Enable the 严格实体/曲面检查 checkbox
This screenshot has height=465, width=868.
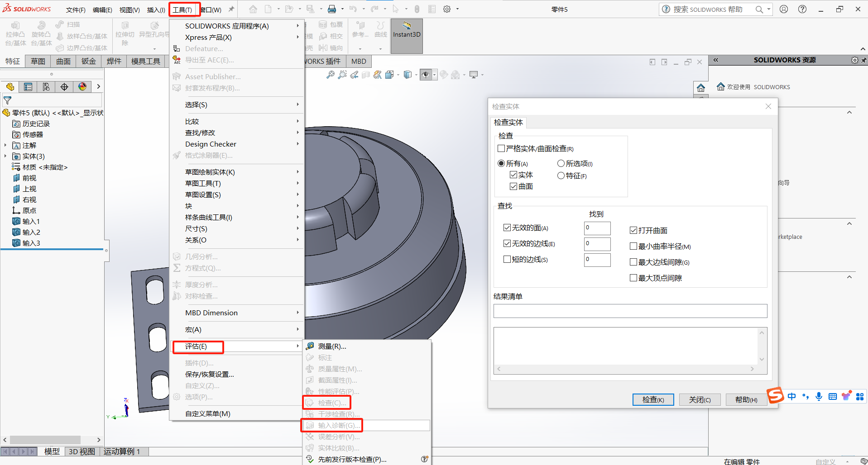point(501,148)
